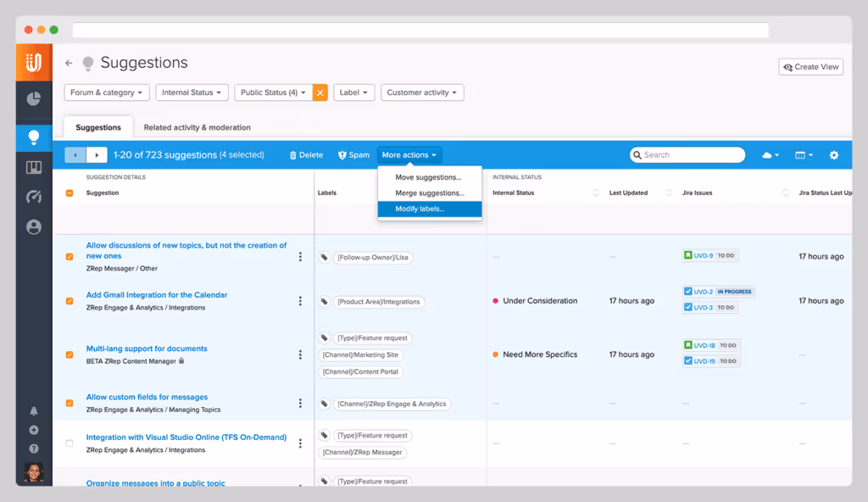Open the user profile sidebar icon

34,226
